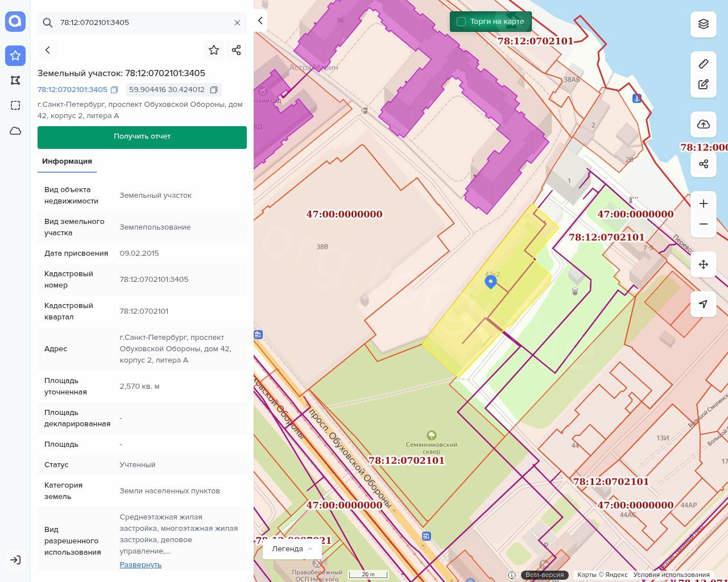
Task: Clear the search field text
Action: point(237,23)
